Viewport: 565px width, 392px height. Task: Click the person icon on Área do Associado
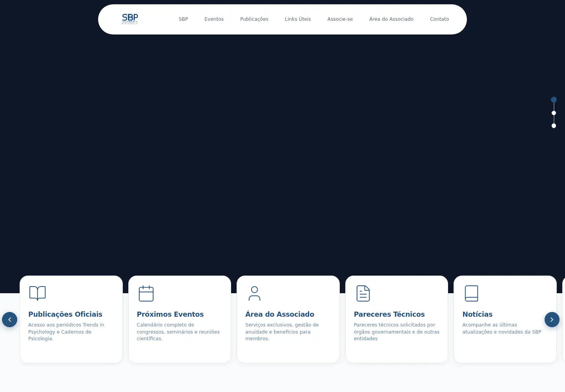[254, 293]
